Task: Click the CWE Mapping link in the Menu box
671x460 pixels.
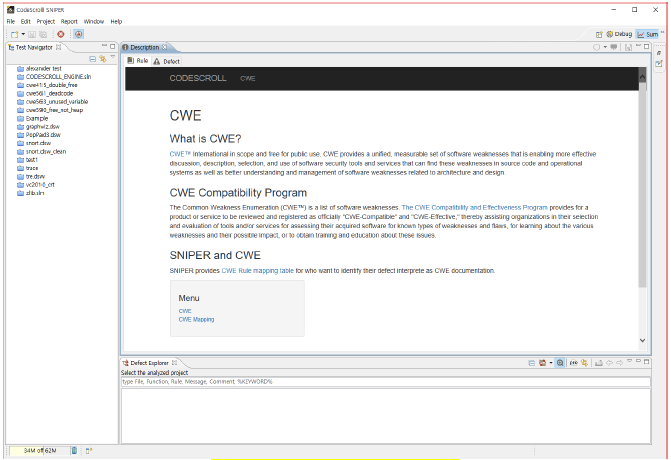Action: 196,320
